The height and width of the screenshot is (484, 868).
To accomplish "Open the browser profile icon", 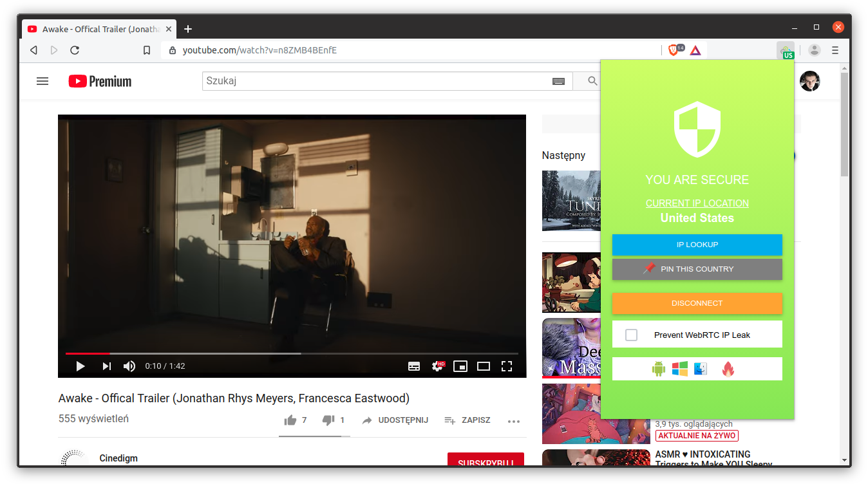I will tap(815, 50).
